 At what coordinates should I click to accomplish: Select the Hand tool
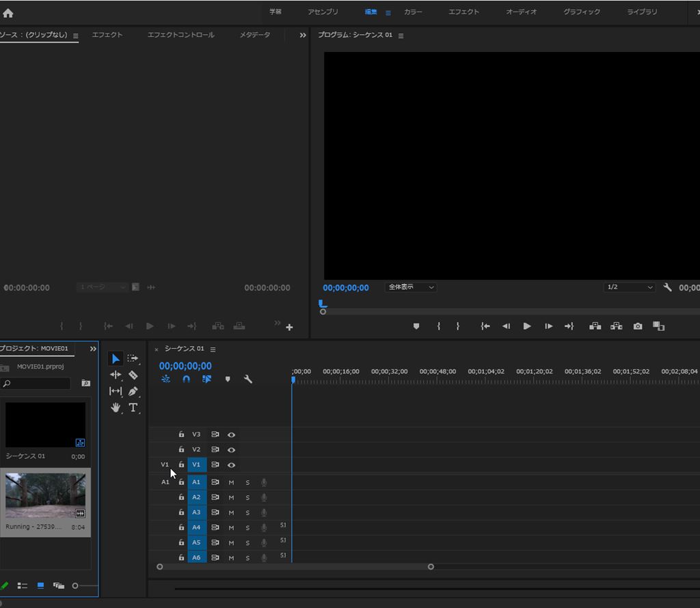(116, 408)
